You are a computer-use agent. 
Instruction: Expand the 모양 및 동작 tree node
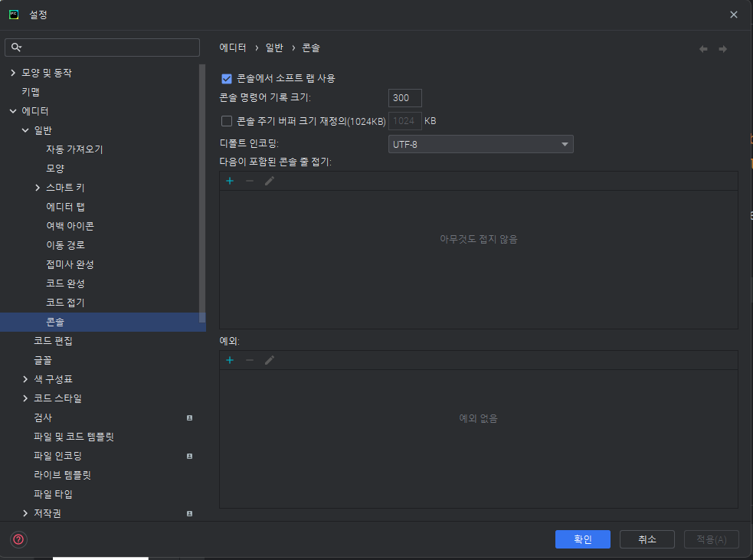(x=13, y=73)
